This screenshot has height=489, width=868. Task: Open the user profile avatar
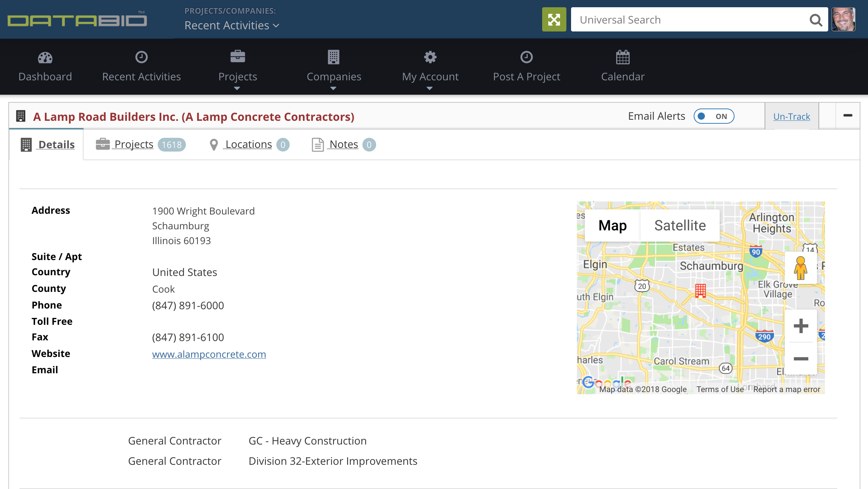point(843,20)
